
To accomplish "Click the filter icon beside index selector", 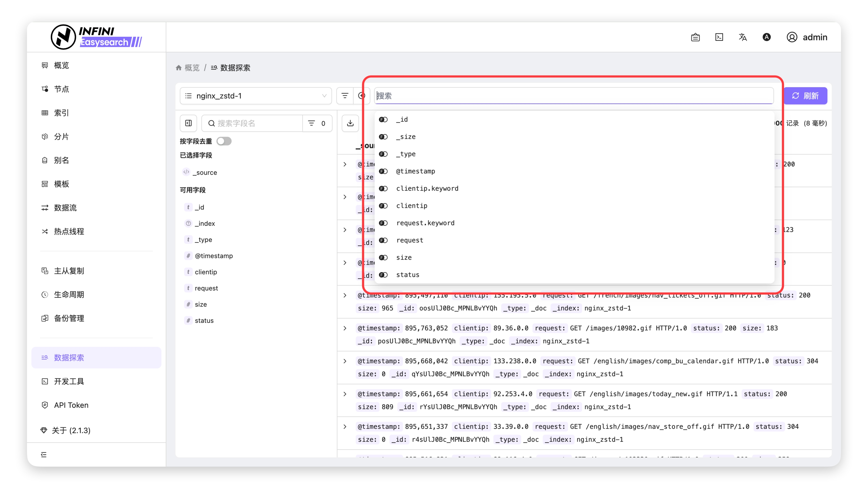I will (x=345, y=96).
